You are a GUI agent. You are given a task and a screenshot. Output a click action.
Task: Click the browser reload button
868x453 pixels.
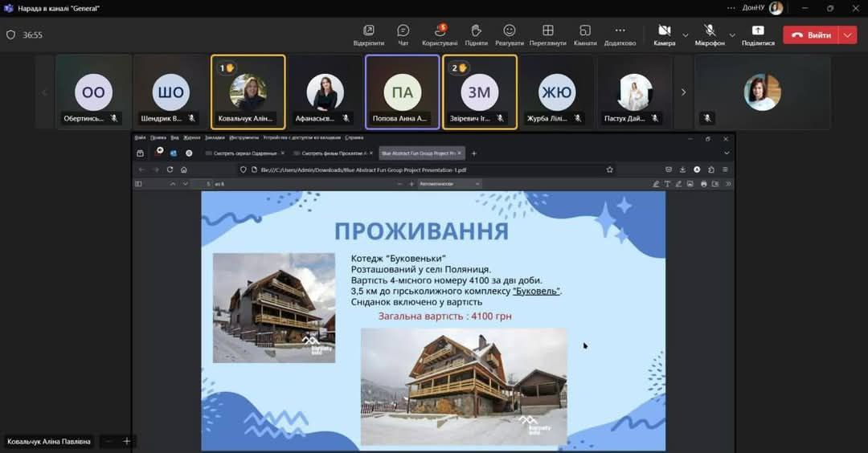[170, 169]
